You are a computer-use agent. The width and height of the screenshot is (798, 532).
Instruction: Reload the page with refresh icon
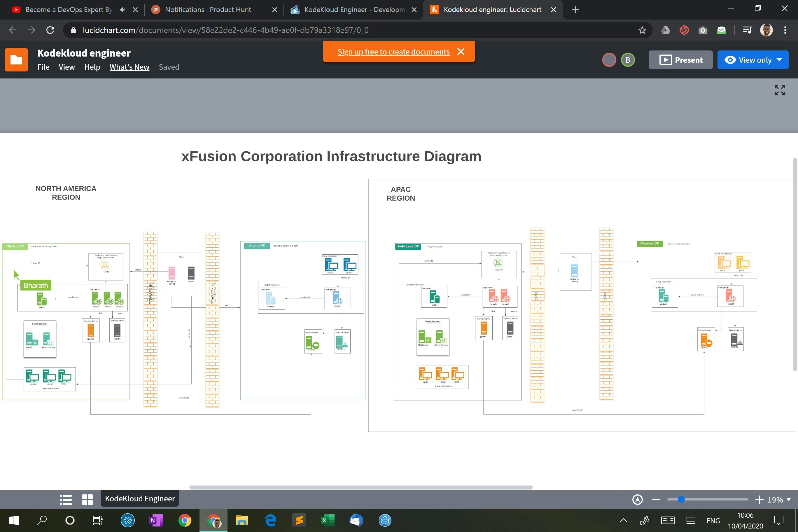click(x=50, y=30)
